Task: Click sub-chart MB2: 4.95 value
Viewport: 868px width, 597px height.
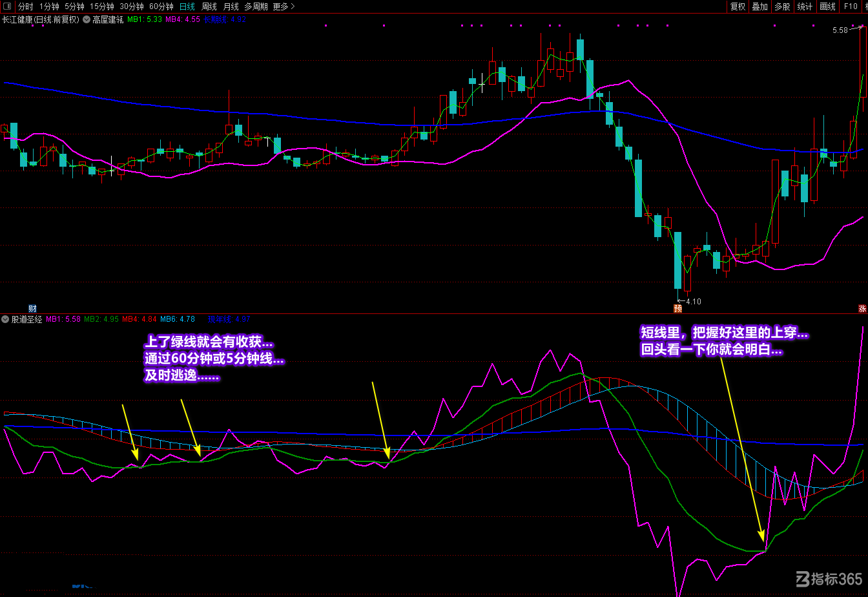Action: point(101,319)
